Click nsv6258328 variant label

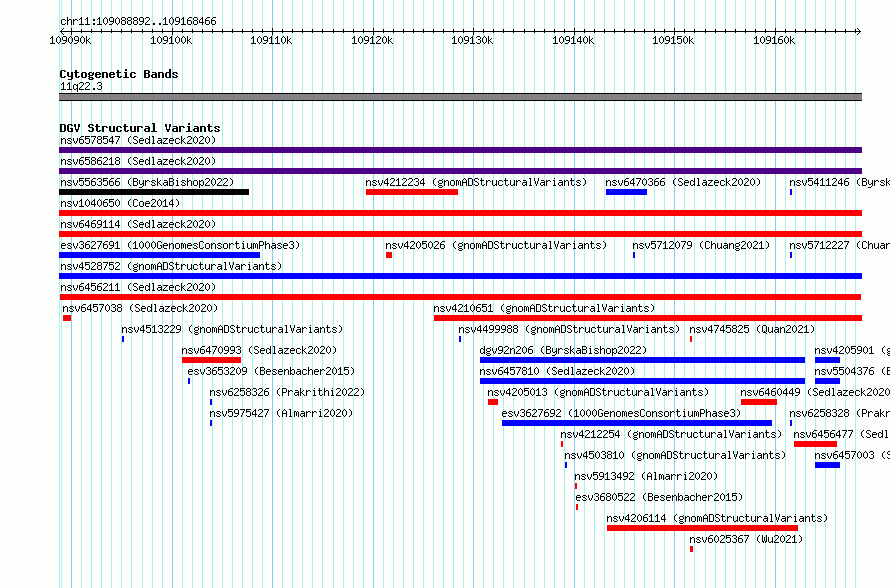839,413
